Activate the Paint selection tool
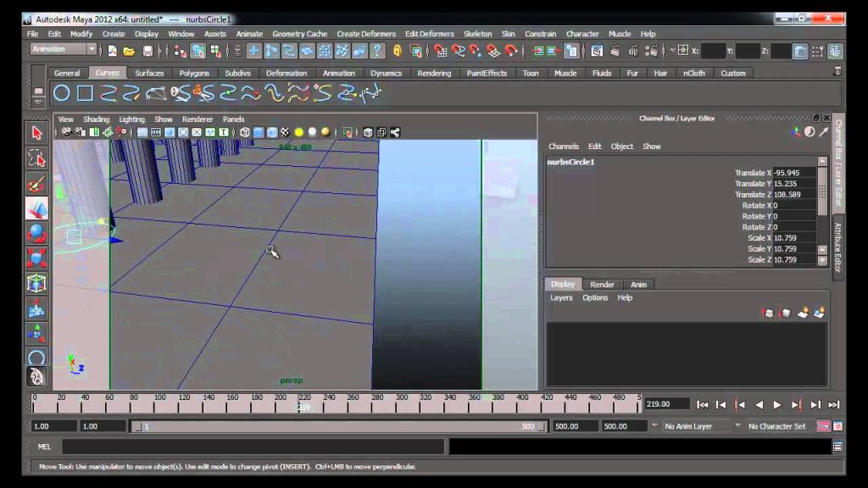 [36, 184]
